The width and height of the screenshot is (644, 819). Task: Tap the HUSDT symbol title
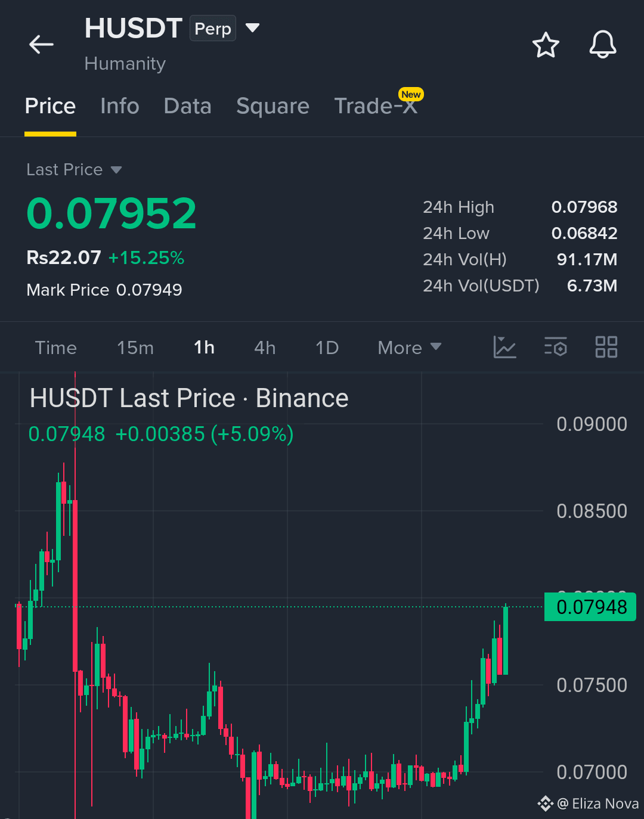pyautogui.click(x=134, y=28)
